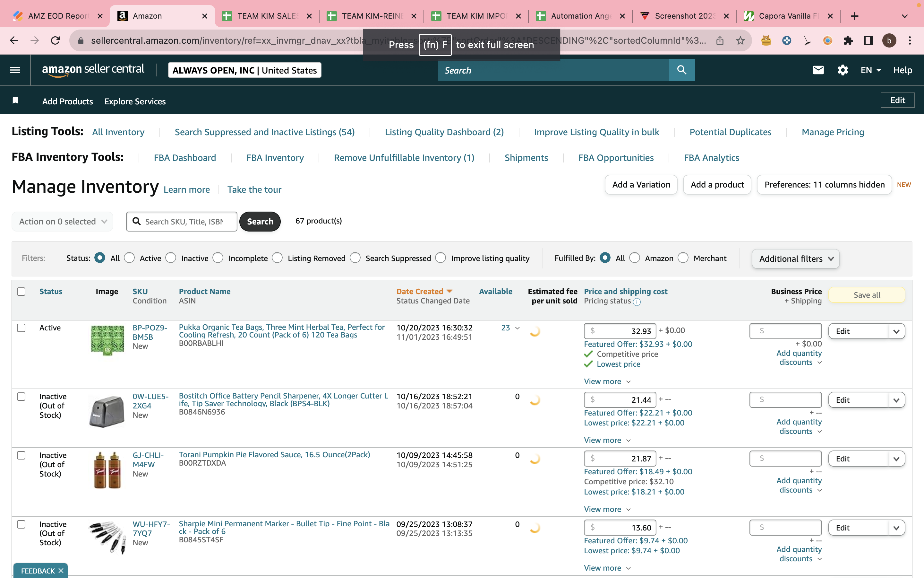Open the Edit dropdown arrow for Bostitch row
Viewport: 924px width, 578px height.
tap(896, 400)
